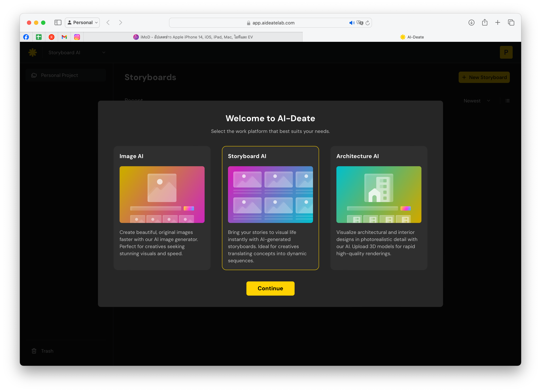Click the Facebook bookmark icon
The width and height of the screenshot is (541, 392).
coord(26,37)
